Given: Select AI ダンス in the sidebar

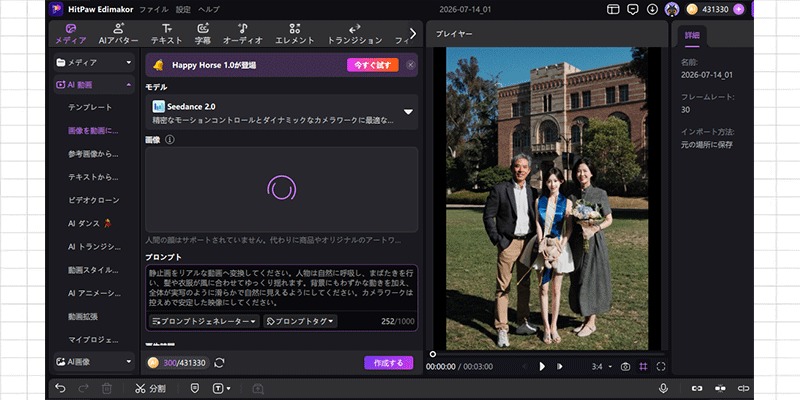Looking at the screenshot, I should point(90,223).
